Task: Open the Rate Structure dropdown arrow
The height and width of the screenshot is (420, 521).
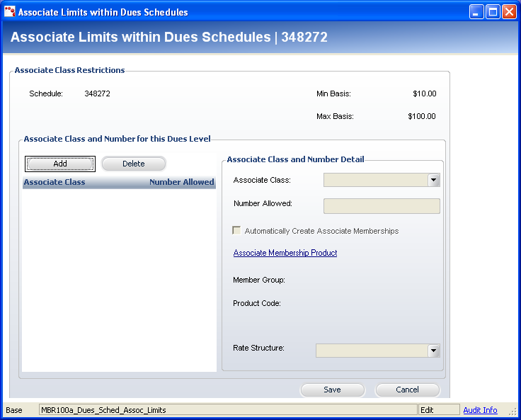Action: (434, 351)
